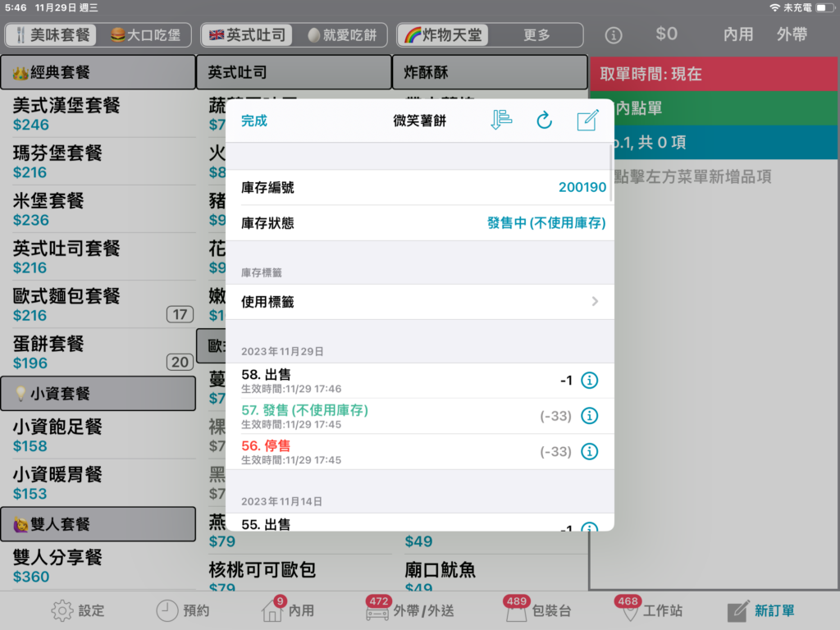Open the 更多 menu categories
The width and height of the screenshot is (840, 630).
point(536,34)
